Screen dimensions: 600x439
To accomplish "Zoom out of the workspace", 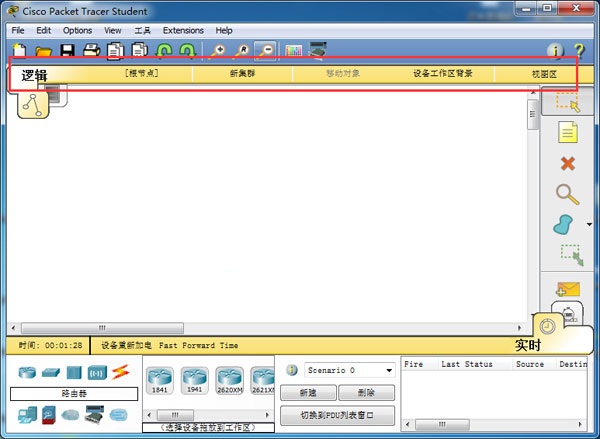I will pos(265,51).
